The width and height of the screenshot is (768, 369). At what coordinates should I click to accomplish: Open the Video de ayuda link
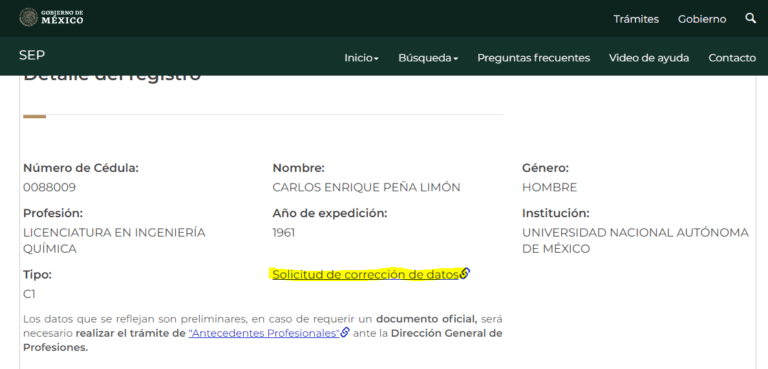(649, 58)
